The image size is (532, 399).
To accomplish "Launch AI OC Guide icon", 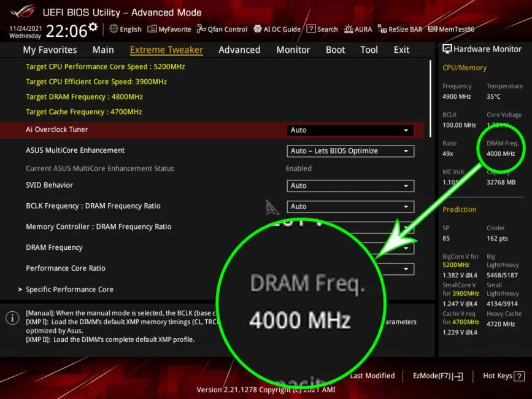I will 258,29.
